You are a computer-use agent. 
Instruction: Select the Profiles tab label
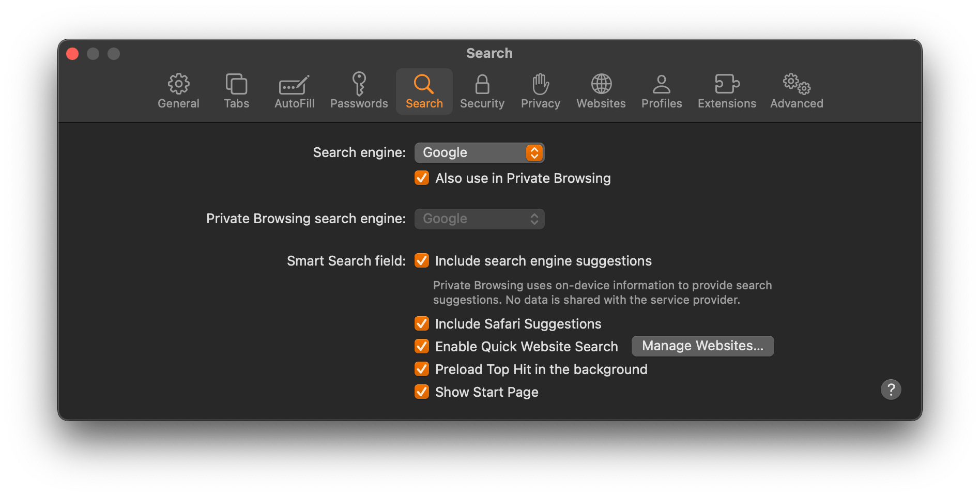[662, 103]
